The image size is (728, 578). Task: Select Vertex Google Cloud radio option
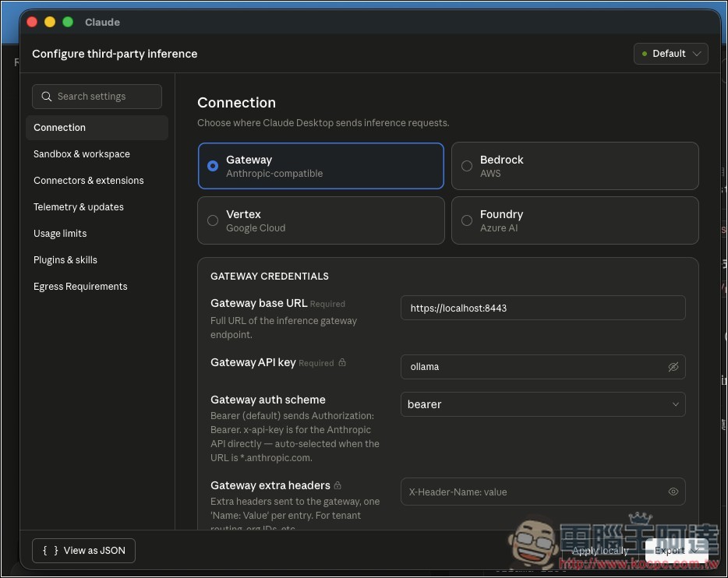click(x=213, y=220)
